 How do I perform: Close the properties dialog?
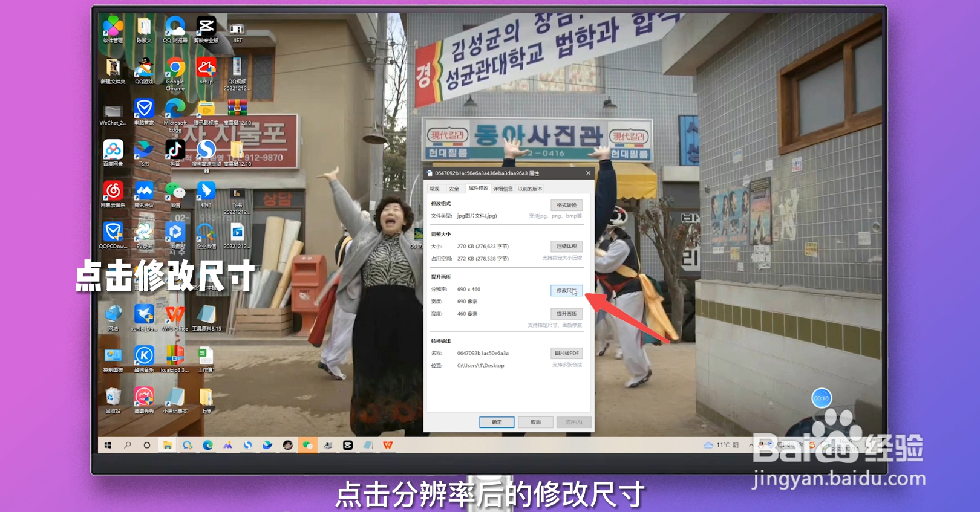tap(588, 173)
